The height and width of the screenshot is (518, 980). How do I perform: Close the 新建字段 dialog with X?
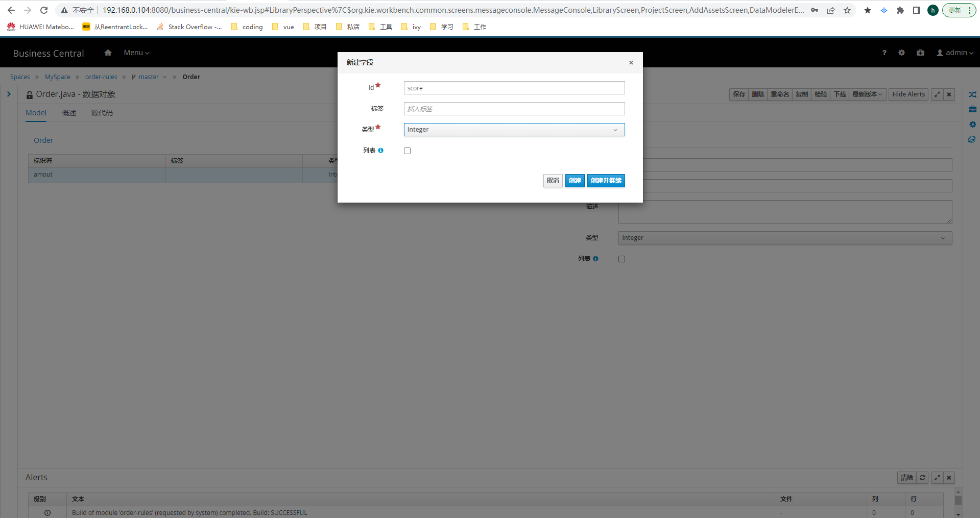click(x=631, y=63)
